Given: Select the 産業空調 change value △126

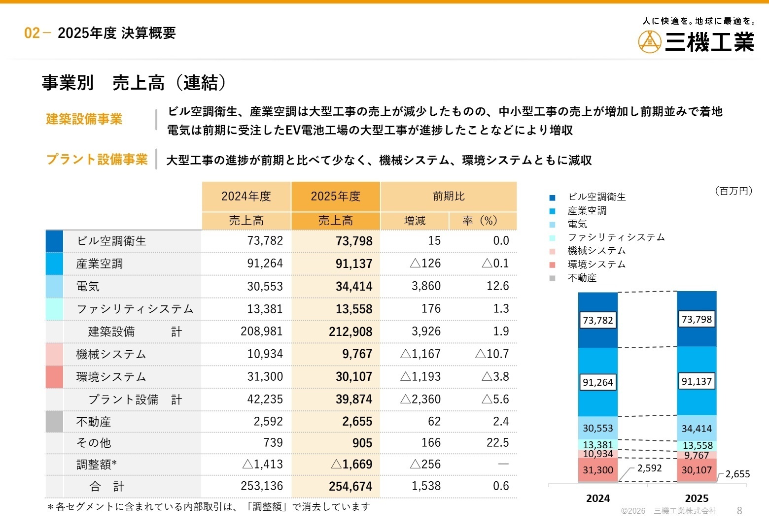Looking at the screenshot, I should tap(425, 264).
